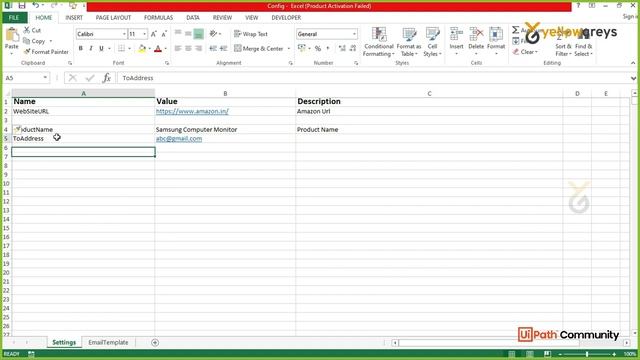Open Format as Table gallery
The height and width of the screenshot is (360, 640).
409,42
